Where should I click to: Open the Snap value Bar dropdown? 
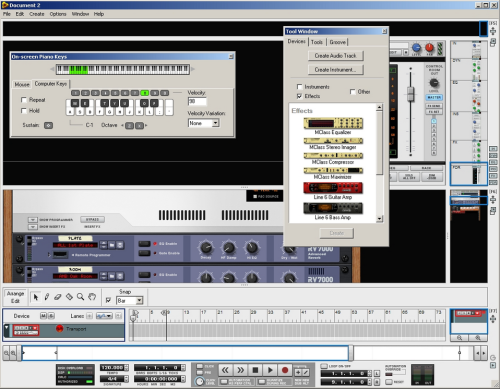[x=139, y=300]
